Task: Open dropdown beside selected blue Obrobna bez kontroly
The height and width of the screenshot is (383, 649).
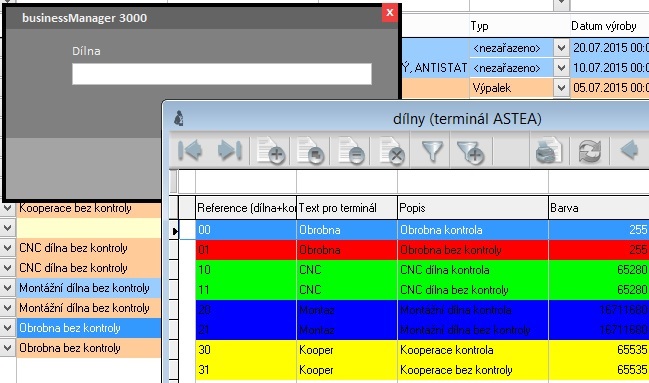Action: [7, 328]
